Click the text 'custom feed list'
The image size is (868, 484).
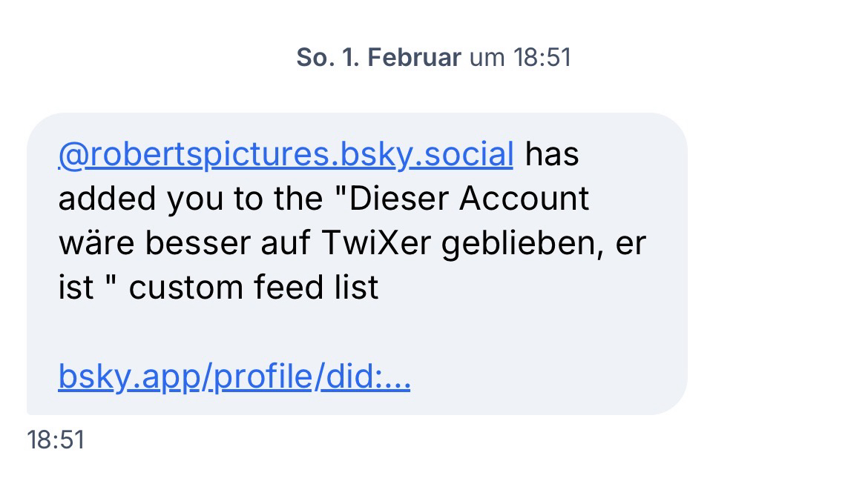254,288
